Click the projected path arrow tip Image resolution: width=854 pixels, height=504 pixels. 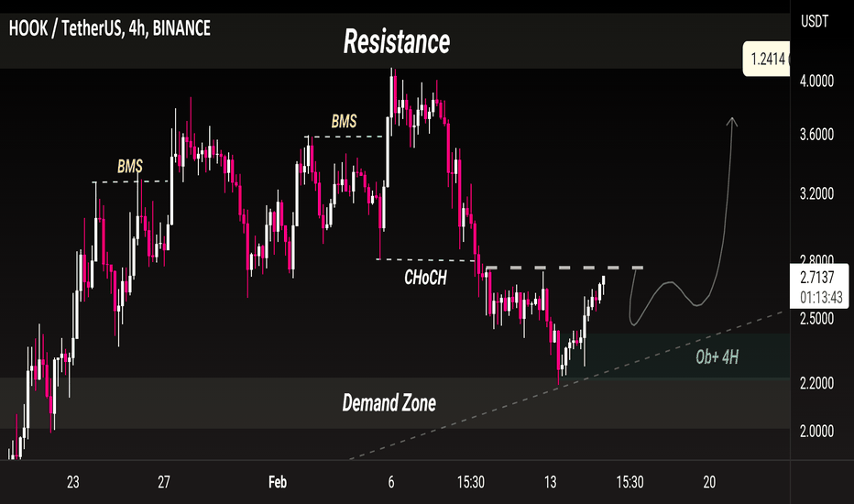tap(732, 120)
